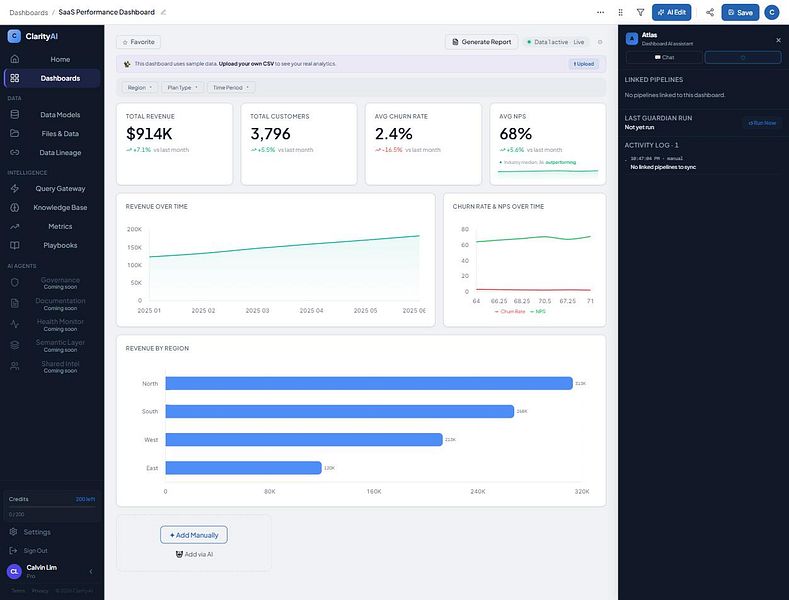The image size is (789, 600).
Task: Click the North revenue bar
Action: (369, 384)
